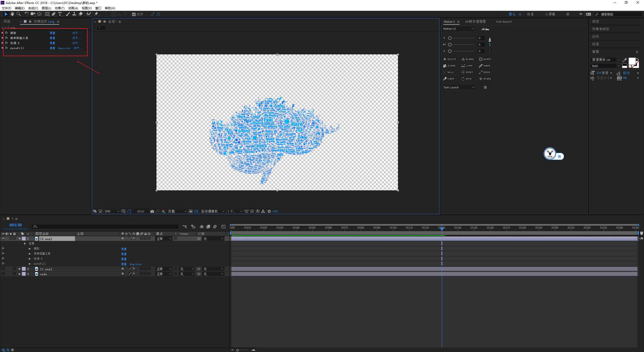644x352 pixels.
Task: Open the 活动摄像机 camera dropdown
Action: 213,211
